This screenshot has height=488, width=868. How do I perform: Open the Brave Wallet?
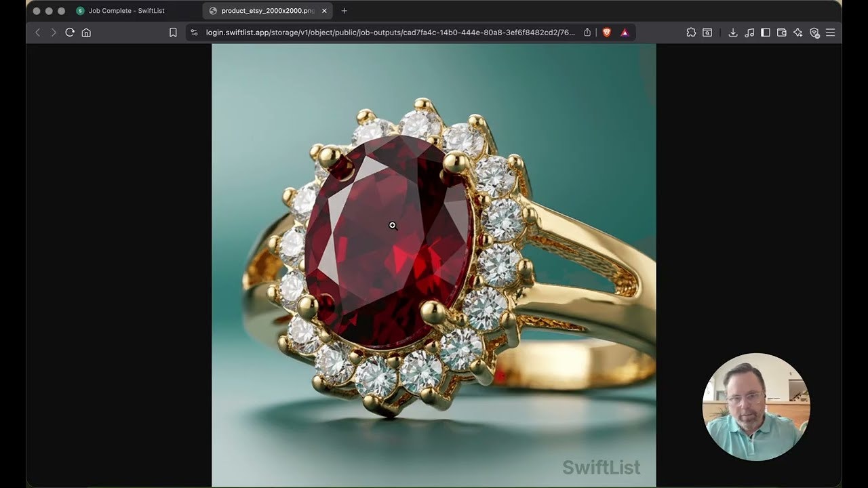pyautogui.click(x=781, y=32)
